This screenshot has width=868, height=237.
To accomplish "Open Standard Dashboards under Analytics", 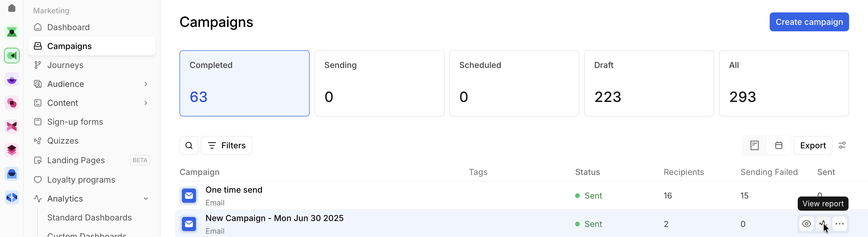I will pos(89,217).
